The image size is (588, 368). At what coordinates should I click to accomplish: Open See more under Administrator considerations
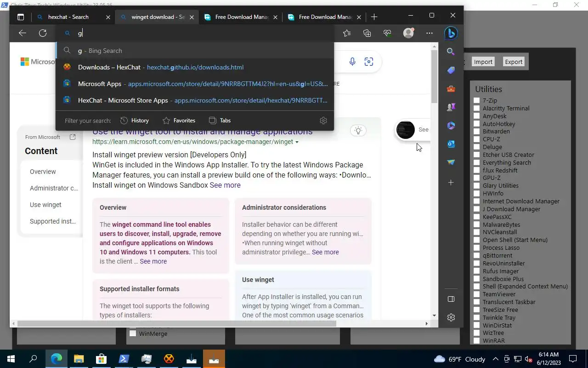click(325, 252)
